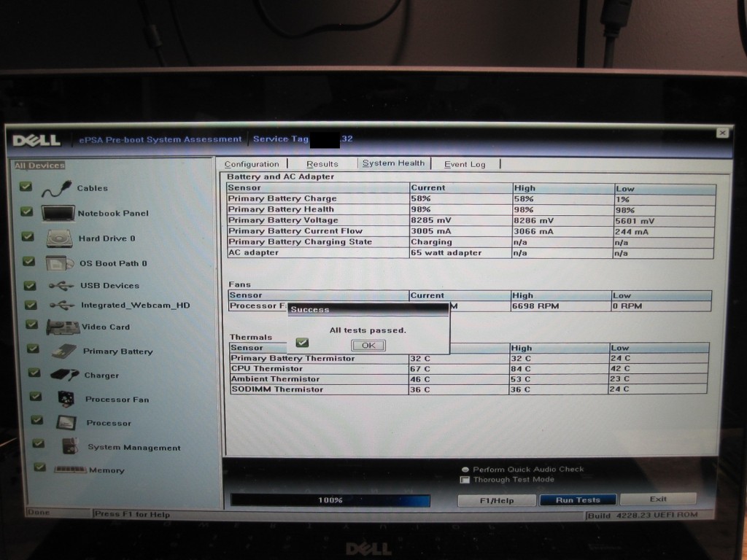
Task: Open the Event Log tab
Action: tap(465, 164)
